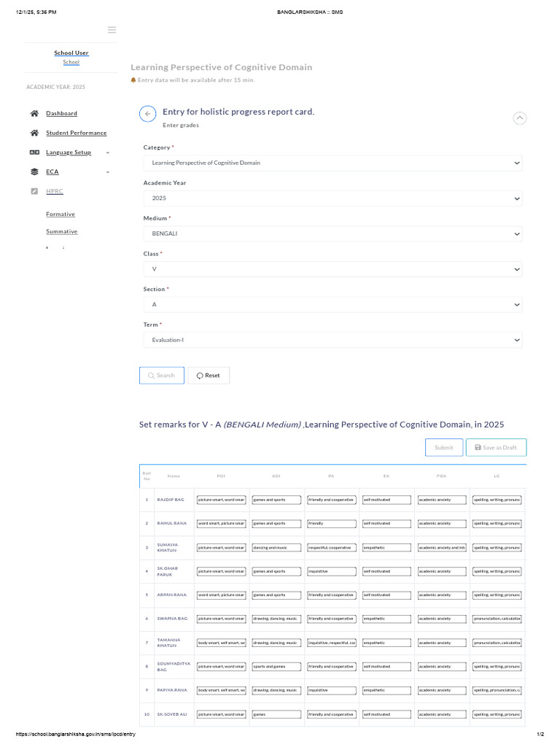The width and height of the screenshot is (560, 747).
Task: Click the Submit button
Action: (444, 447)
